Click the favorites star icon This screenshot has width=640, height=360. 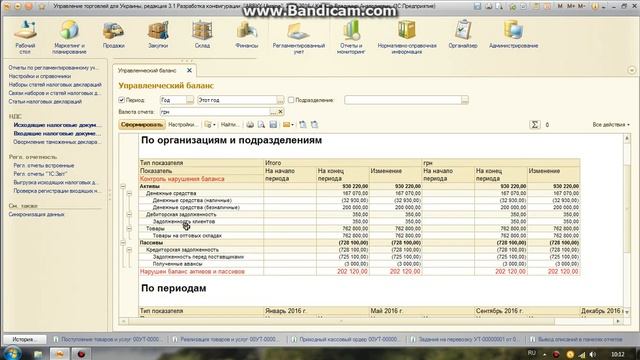42,7
